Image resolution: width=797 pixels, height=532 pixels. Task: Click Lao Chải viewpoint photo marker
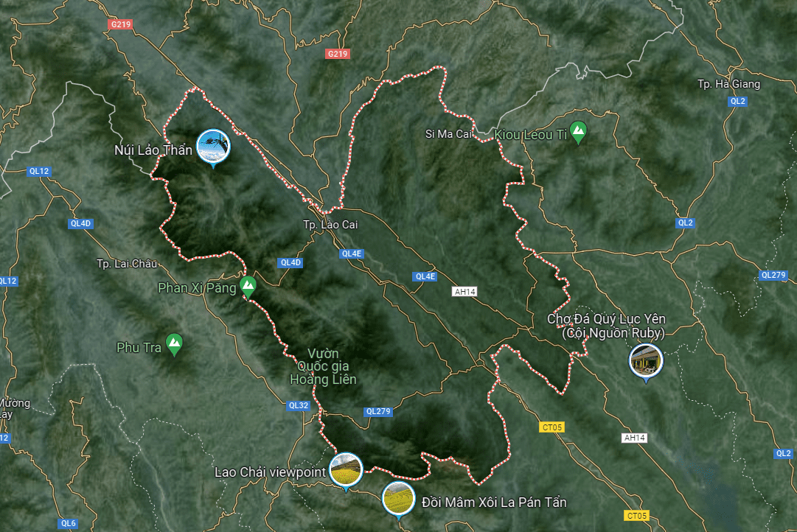tap(346, 472)
